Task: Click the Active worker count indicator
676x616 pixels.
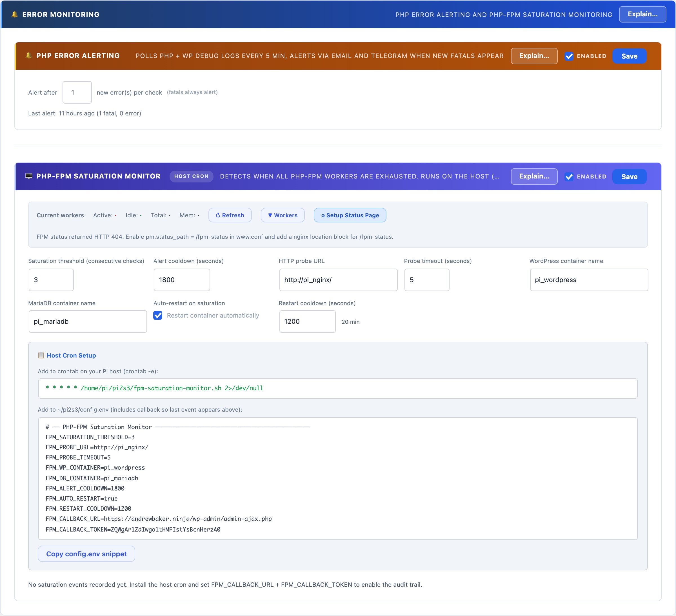Action: (x=104, y=215)
